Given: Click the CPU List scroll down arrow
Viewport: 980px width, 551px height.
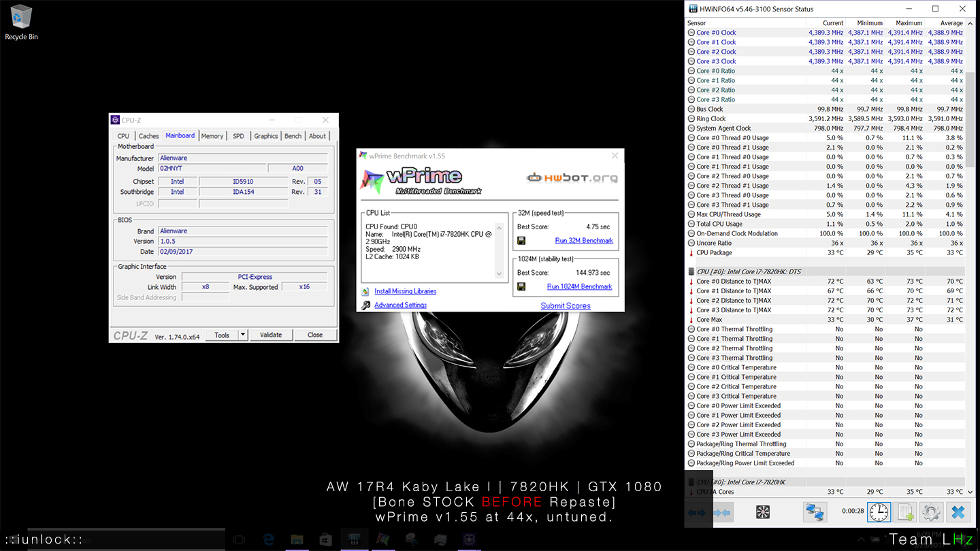Looking at the screenshot, I should click(500, 274).
